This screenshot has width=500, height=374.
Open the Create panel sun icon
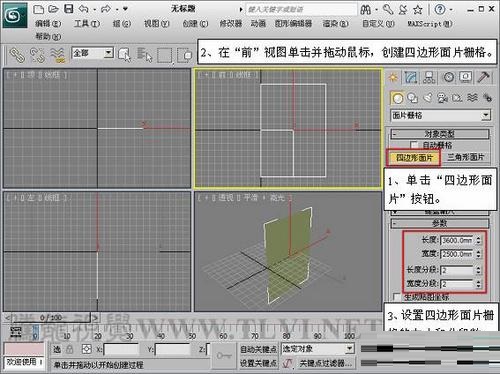coord(393,77)
